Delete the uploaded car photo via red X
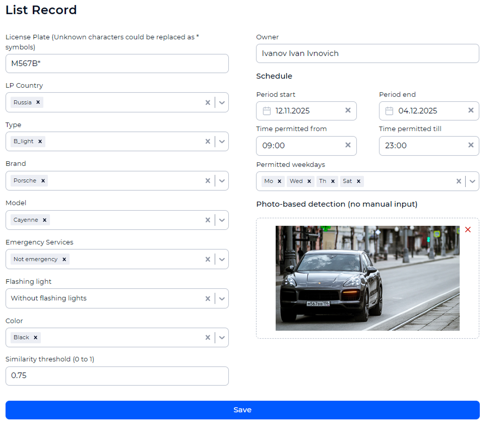Image resolution: width=504 pixels, height=435 pixels. point(468,229)
